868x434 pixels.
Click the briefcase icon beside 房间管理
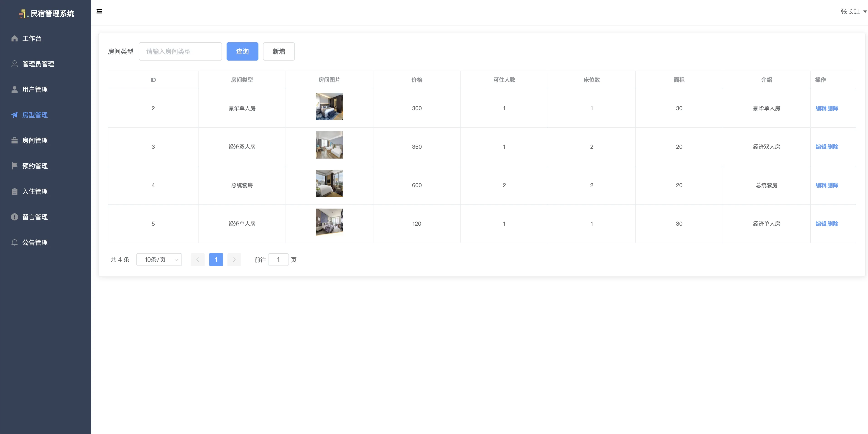point(15,140)
